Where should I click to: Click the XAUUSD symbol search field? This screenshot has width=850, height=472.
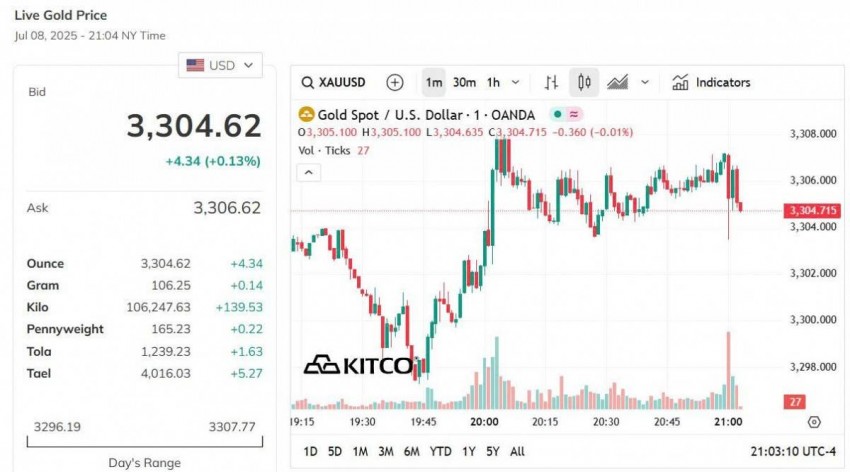pos(335,82)
